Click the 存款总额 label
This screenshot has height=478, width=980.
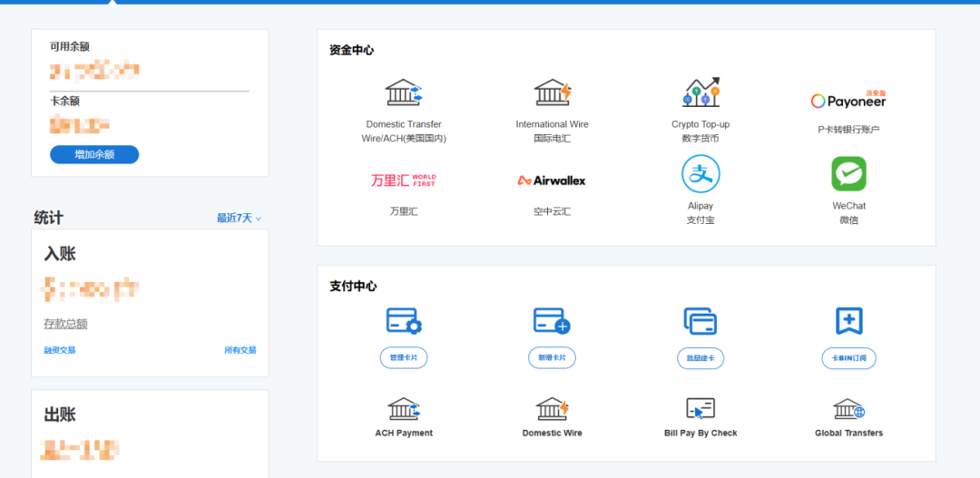coord(65,324)
